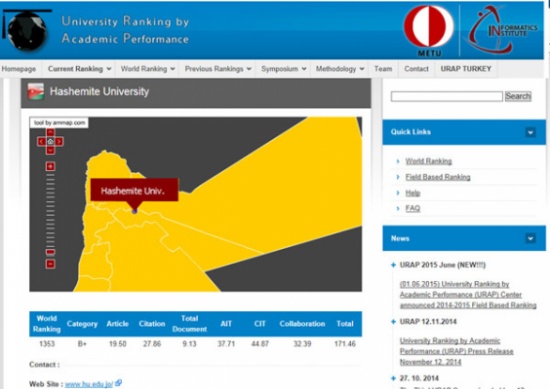Open the 01.06.2015 Field Based Ranking news link
The height and width of the screenshot is (389, 550).
[468, 295]
